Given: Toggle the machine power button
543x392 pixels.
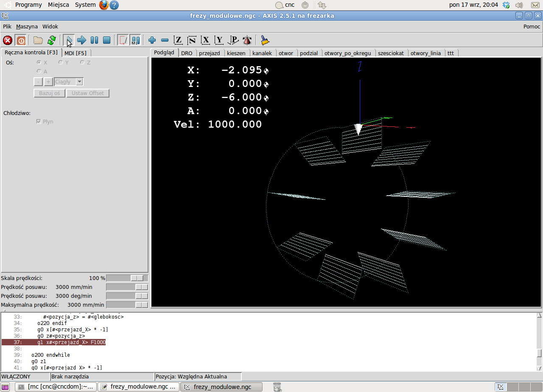Looking at the screenshot, I should [21, 40].
